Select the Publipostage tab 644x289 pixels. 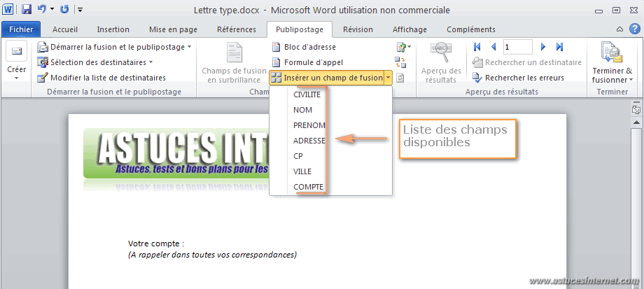[x=300, y=29]
